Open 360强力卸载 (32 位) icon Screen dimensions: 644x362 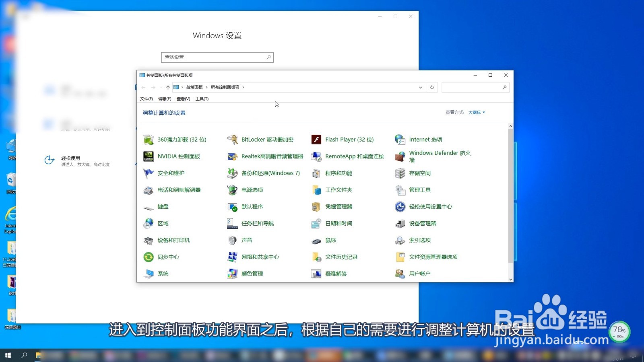[x=149, y=140]
